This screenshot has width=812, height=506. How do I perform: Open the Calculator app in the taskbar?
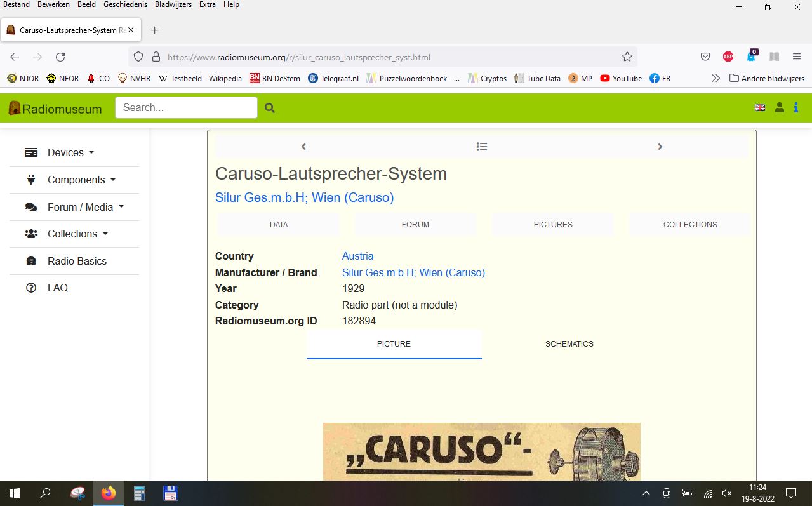(x=139, y=493)
